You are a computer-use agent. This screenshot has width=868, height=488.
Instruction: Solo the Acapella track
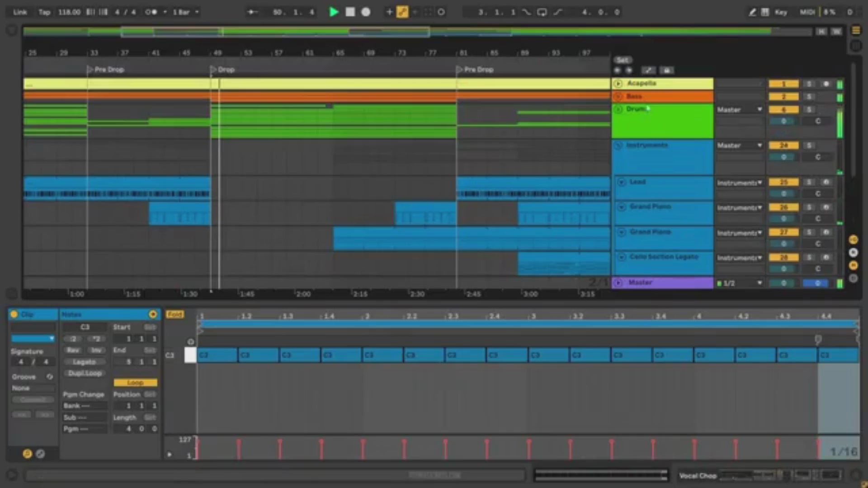tap(809, 84)
